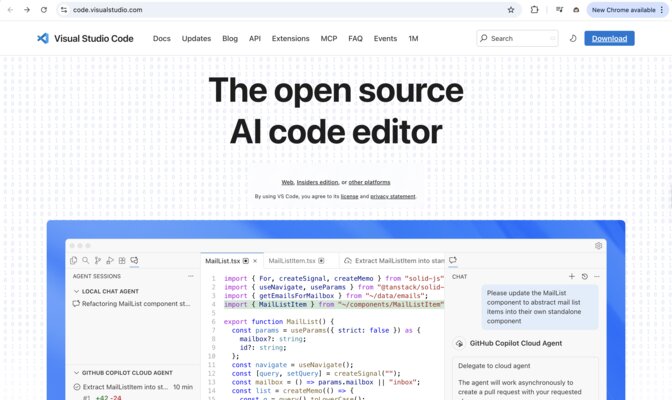Open chat history clock icon
The image size is (672, 400).
tap(585, 277)
